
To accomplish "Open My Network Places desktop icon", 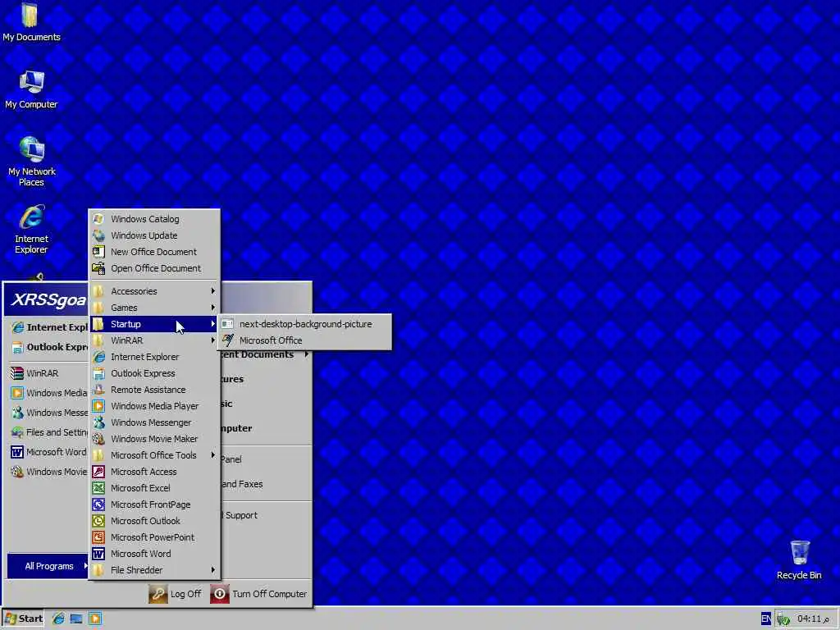I will click(x=31, y=161).
